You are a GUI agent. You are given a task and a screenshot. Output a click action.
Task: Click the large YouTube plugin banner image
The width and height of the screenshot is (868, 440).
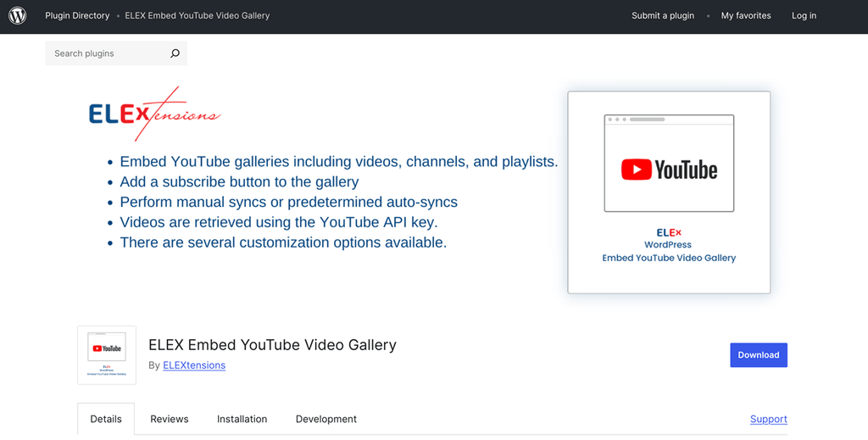tap(669, 192)
